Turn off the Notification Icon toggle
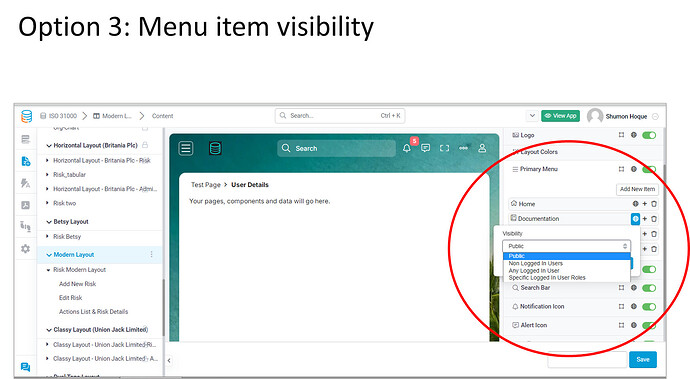 pos(649,307)
